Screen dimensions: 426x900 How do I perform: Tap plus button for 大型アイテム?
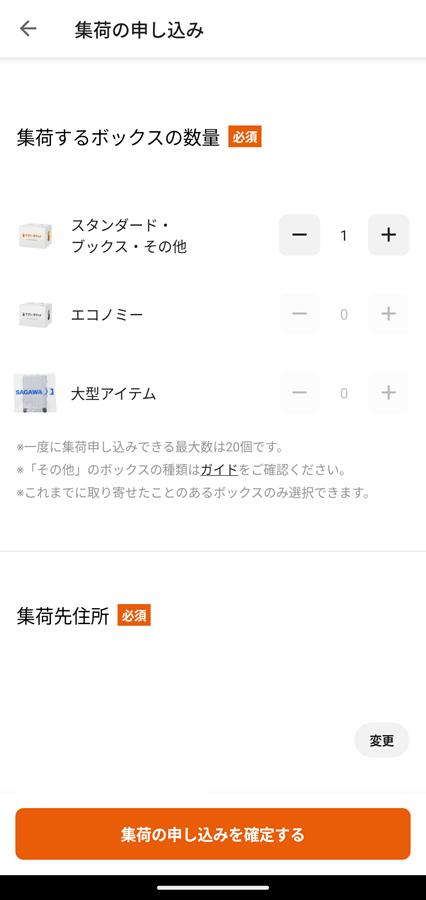(x=389, y=393)
